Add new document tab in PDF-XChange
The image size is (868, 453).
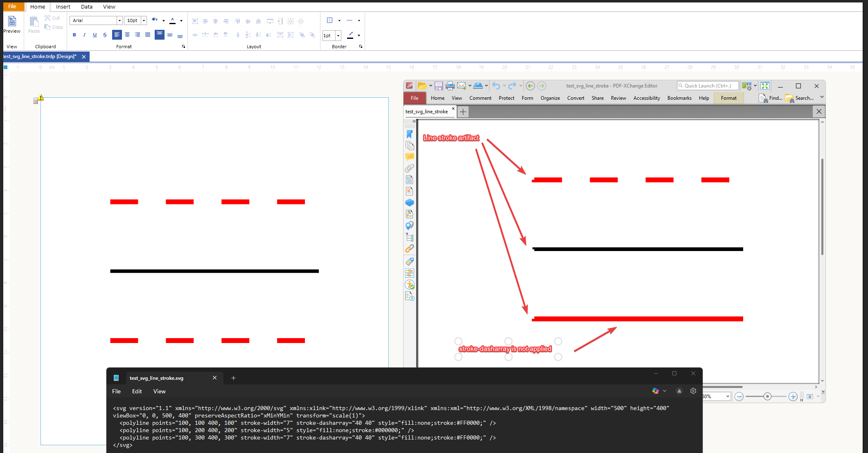click(463, 112)
